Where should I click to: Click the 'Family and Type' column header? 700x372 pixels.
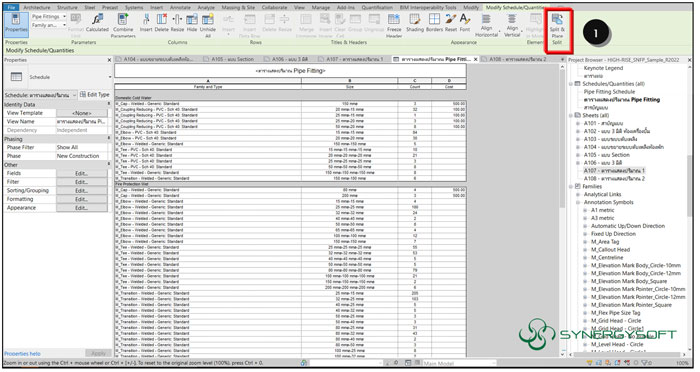pyautogui.click(x=208, y=86)
